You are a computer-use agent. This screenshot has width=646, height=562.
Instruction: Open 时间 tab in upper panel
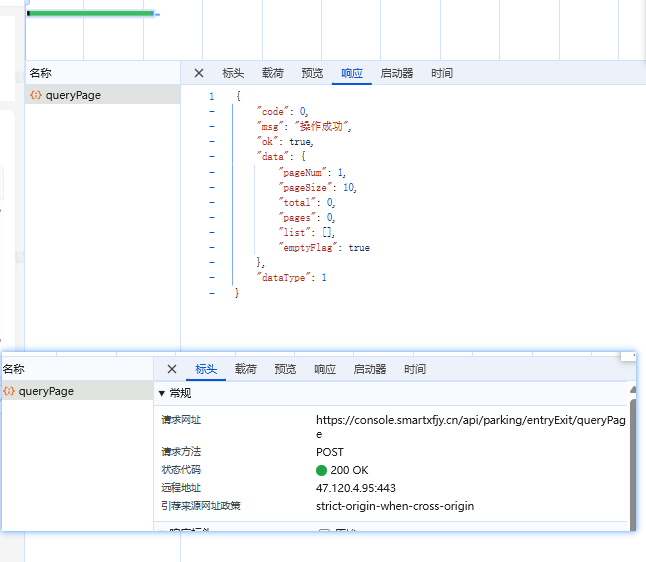click(x=442, y=73)
